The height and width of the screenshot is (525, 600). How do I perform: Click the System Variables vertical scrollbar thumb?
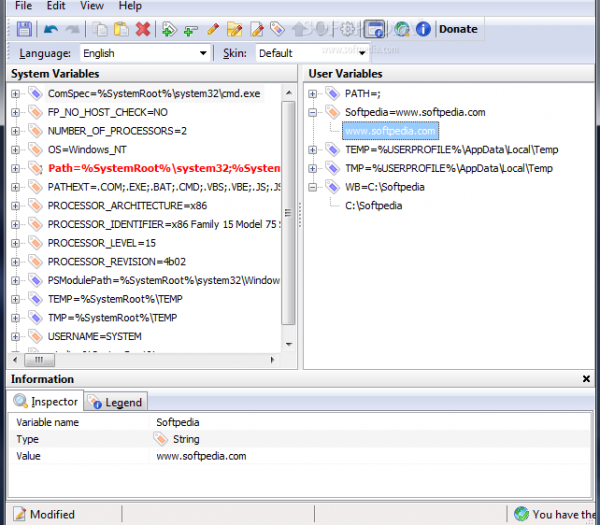click(x=288, y=213)
